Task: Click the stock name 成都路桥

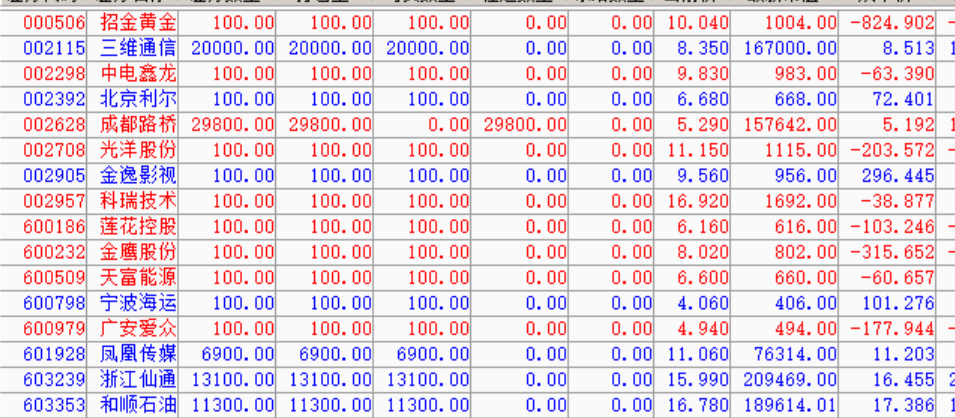Action: point(138,125)
